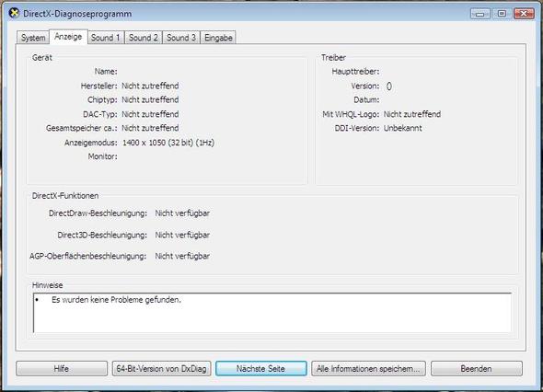543x392 pixels.
Task: Click Alle Informationen speichern button
Action: [x=368, y=369]
